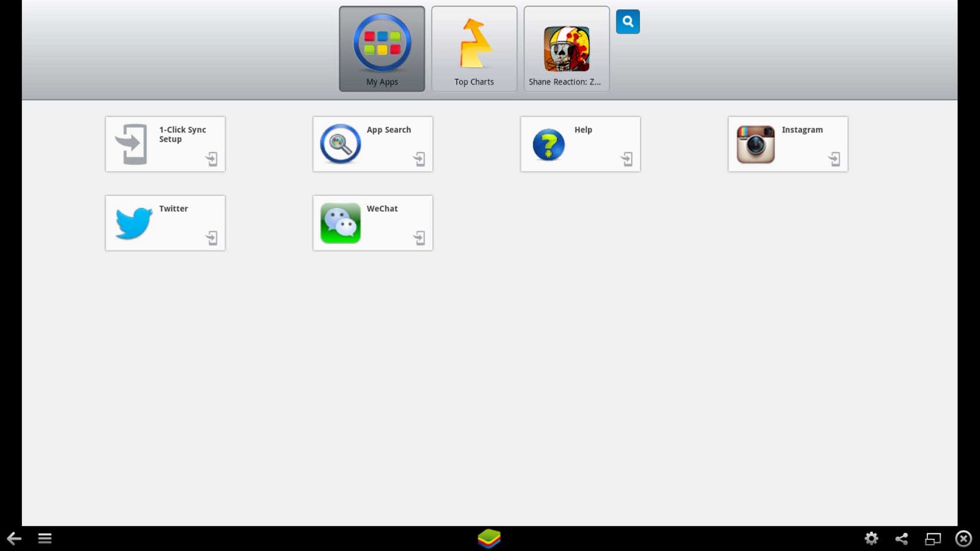Click the blue search magnifier button
Screen dimensions: 980x551
point(628,21)
